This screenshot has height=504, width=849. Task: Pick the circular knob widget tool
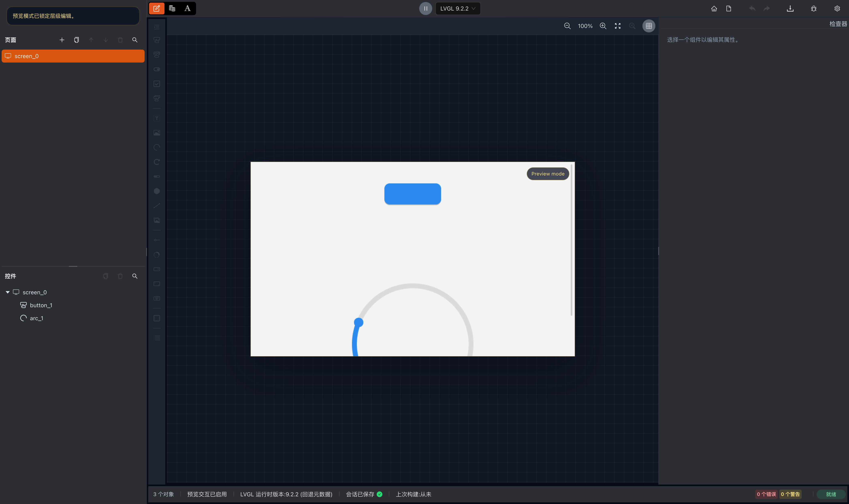tap(157, 255)
